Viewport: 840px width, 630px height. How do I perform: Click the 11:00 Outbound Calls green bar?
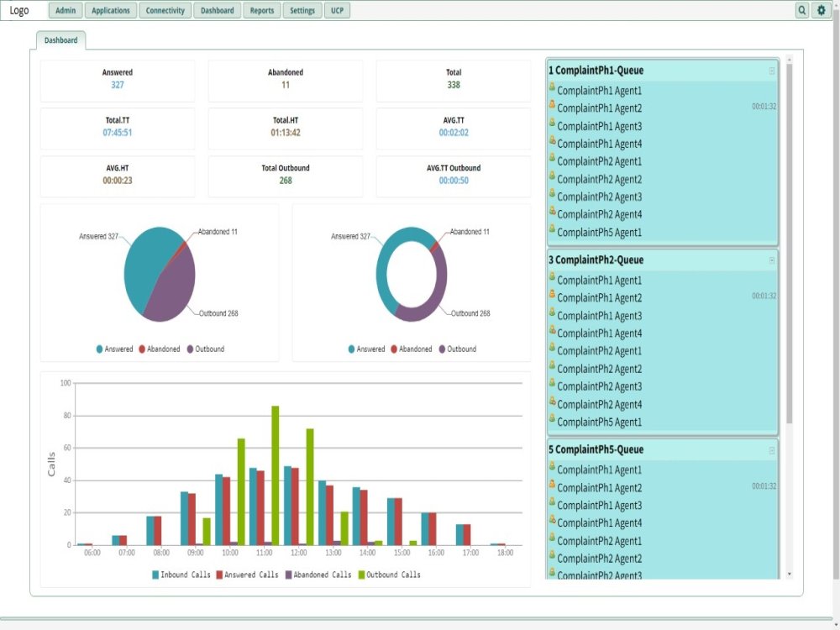(276, 475)
